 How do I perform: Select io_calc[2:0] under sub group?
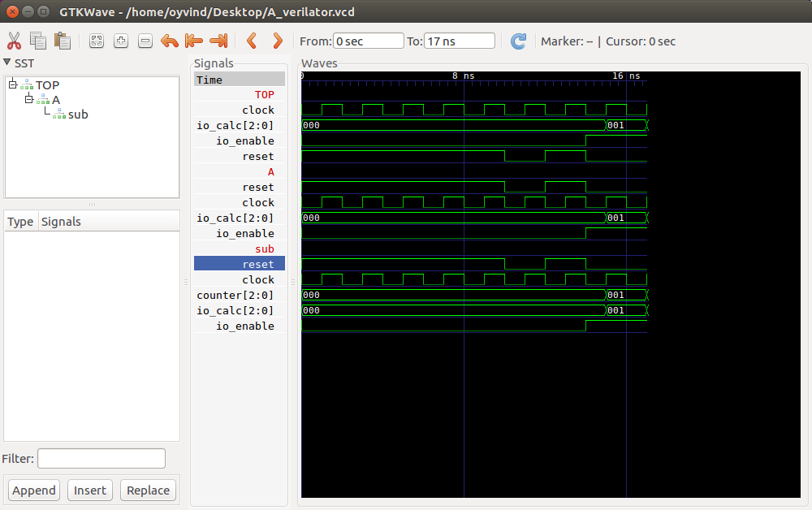(235, 311)
